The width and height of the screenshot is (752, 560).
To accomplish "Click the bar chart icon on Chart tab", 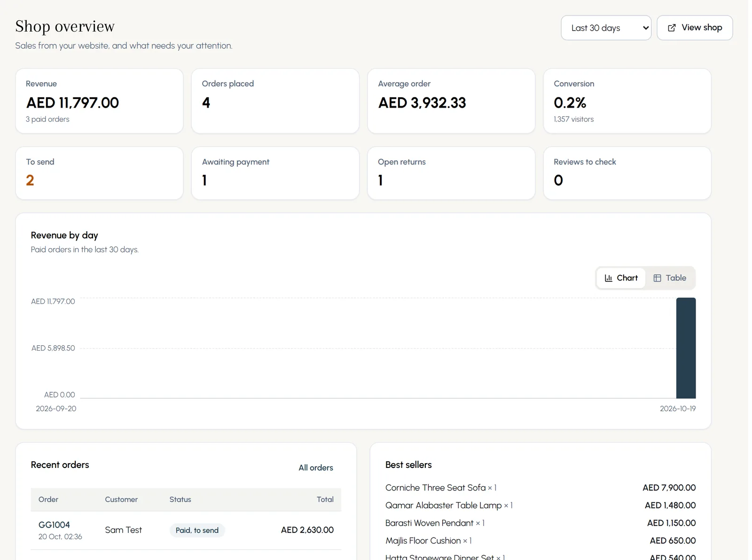I will coord(608,278).
